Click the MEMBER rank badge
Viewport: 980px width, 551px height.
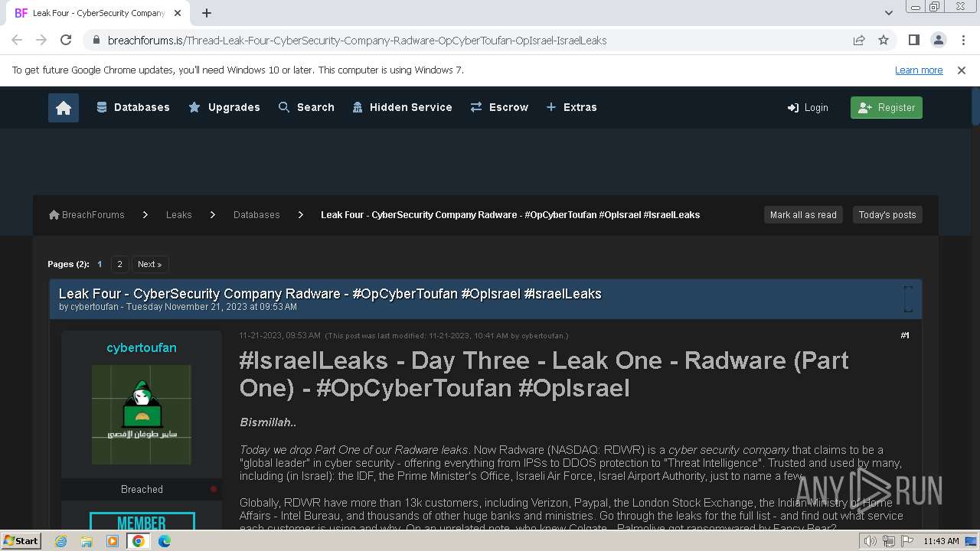[142, 521]
